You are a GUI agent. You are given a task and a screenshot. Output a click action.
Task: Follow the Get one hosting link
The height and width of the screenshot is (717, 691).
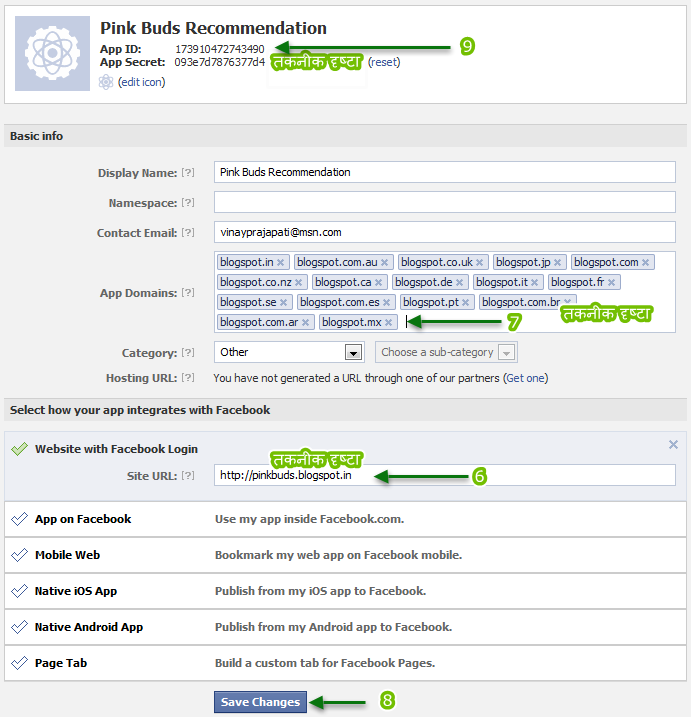[x=525, y=378]
